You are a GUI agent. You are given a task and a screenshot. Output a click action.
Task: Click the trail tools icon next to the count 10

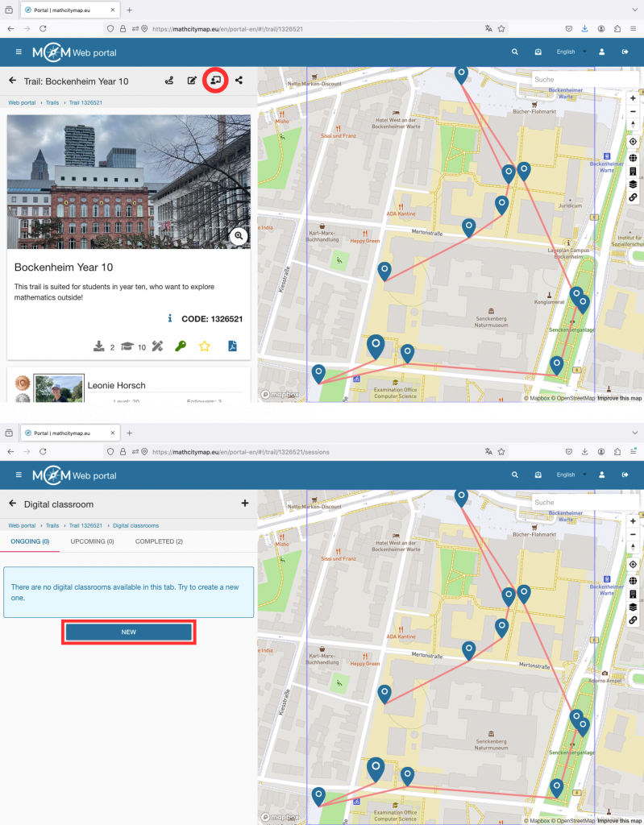click(157, 346)
